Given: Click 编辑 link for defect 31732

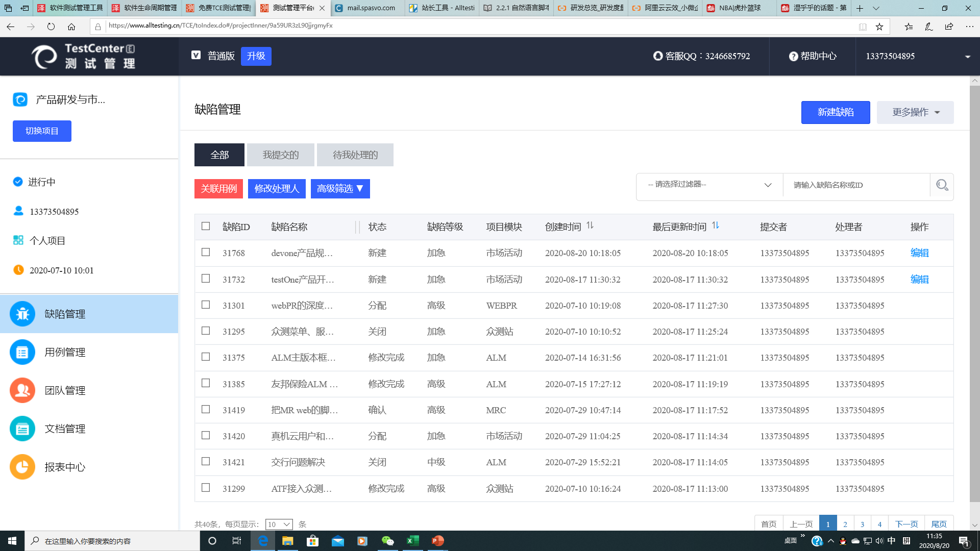Looking at the screenshot, I should (x=919, y=279).
